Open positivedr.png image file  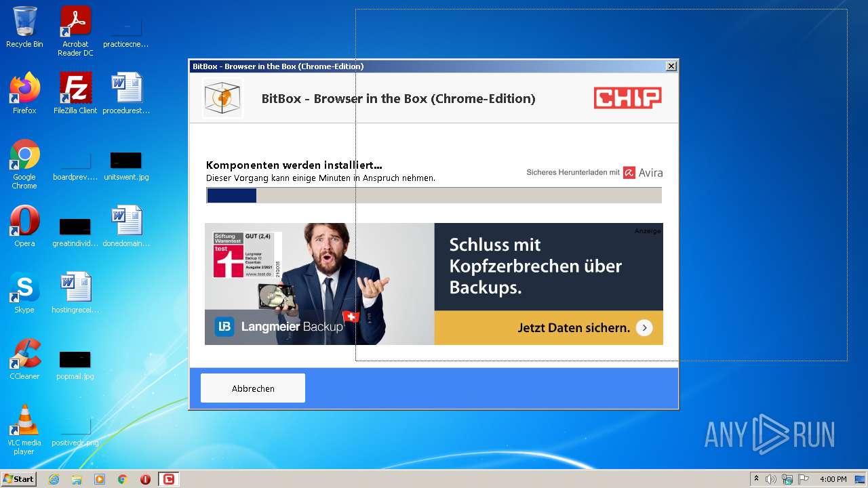(75, 432)
